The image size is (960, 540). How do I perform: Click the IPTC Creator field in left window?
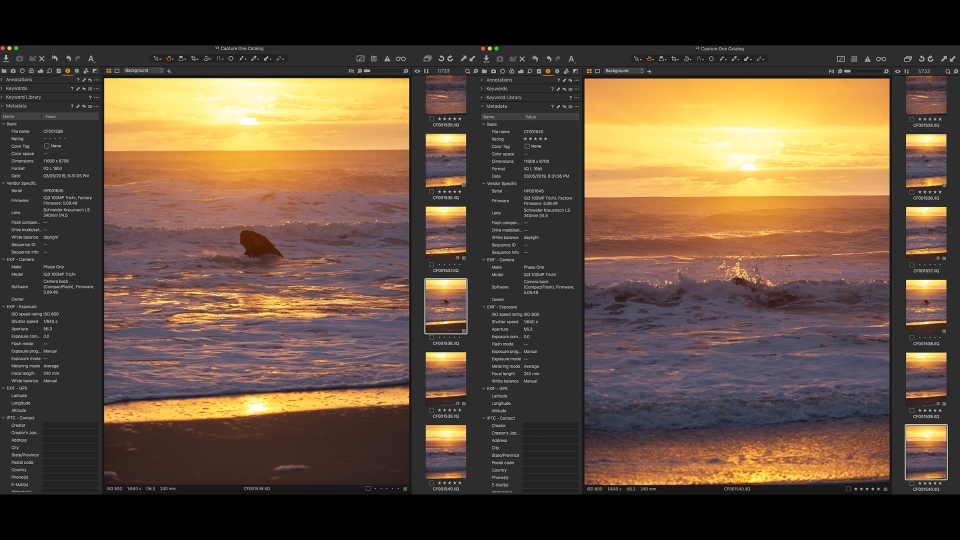pyautogui.click(x=70, y=425)
